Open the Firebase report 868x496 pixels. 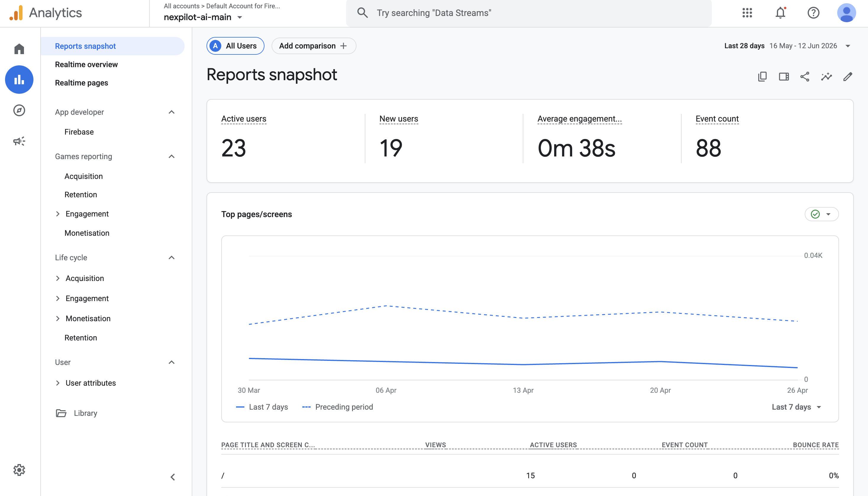pyautogui.click(x=79, y=132)
